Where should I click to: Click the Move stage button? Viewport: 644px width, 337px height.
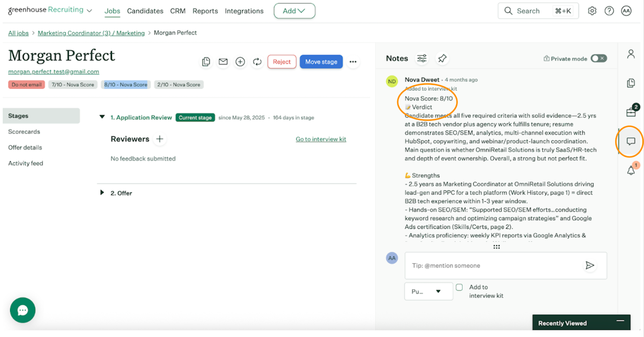[321, 62]
